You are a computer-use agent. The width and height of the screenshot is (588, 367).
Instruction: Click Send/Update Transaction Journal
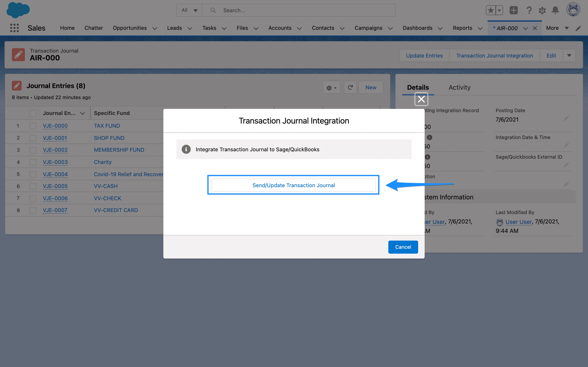tap(294, 185)
